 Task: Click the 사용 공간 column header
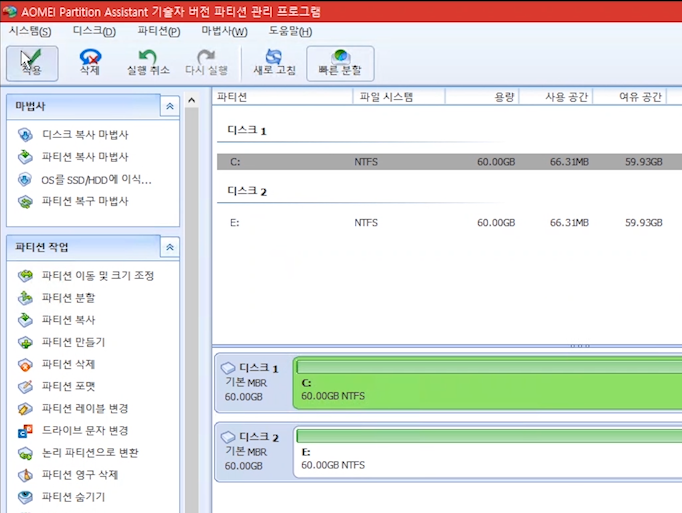pyautogui.click(x=556, y=97)
